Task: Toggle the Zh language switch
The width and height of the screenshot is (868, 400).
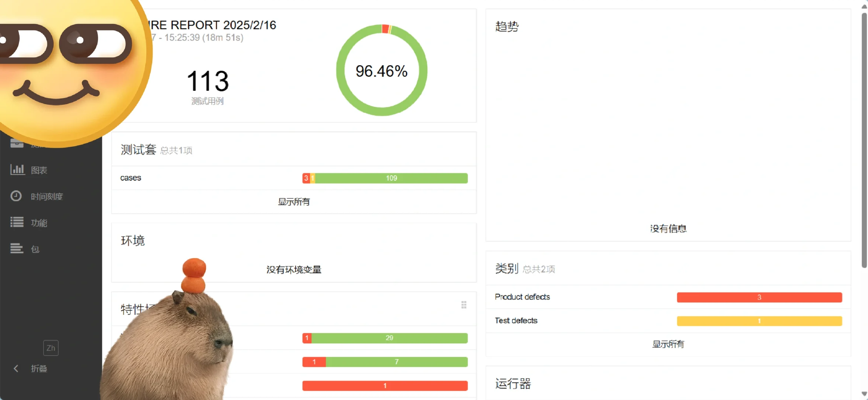Action: coord(51,348)
